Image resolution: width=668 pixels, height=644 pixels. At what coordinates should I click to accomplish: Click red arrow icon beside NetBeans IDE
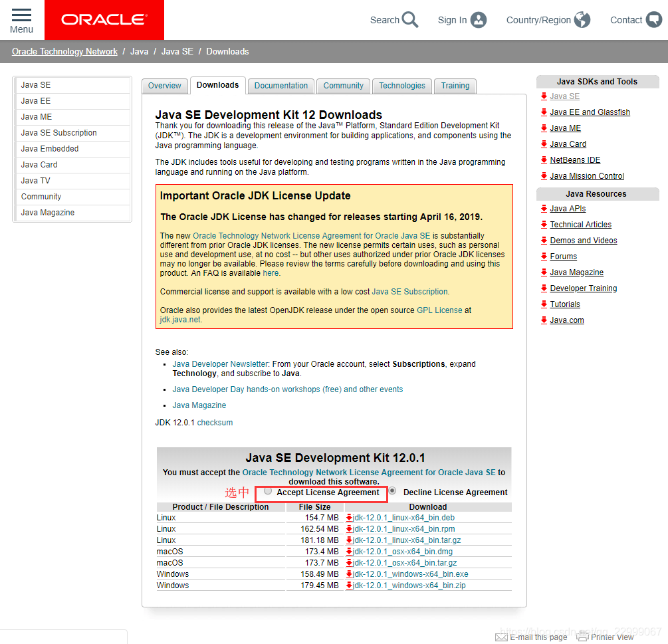tap(544, 160)
